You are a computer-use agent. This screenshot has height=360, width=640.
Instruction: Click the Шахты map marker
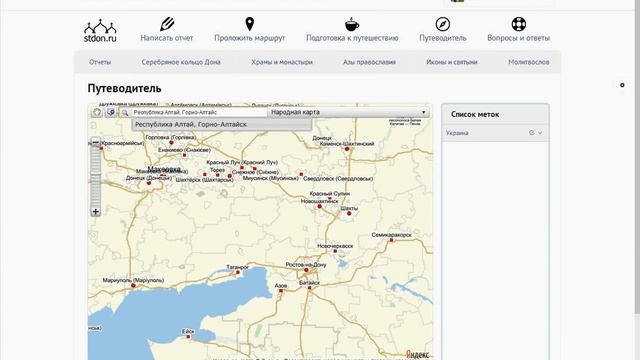tap(349, 213)
